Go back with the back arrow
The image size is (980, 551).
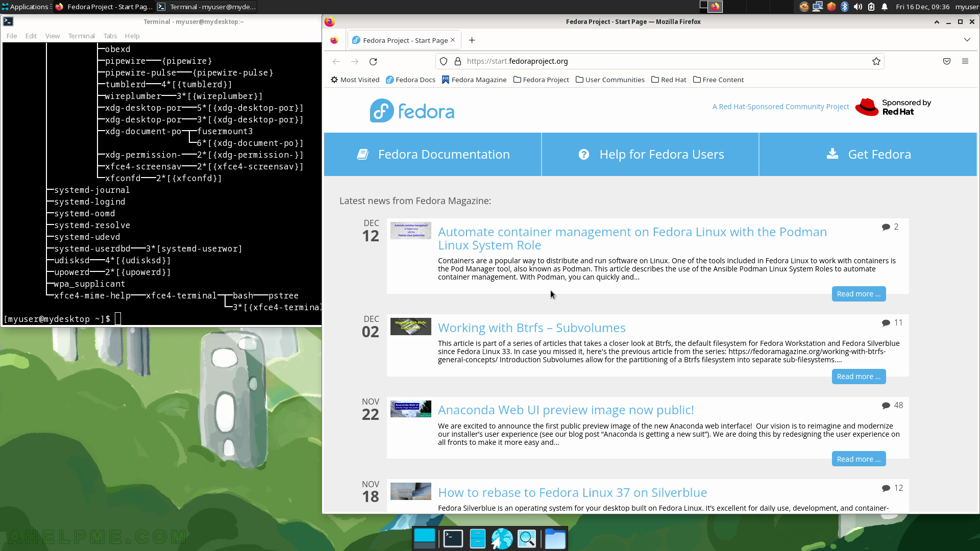click(x=336, y=61)
